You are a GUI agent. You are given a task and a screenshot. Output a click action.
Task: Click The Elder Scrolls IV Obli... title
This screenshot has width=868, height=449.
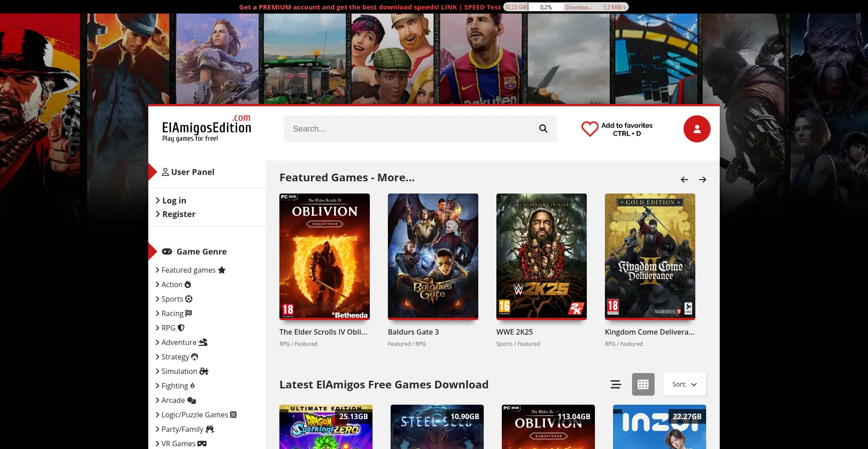323,332
